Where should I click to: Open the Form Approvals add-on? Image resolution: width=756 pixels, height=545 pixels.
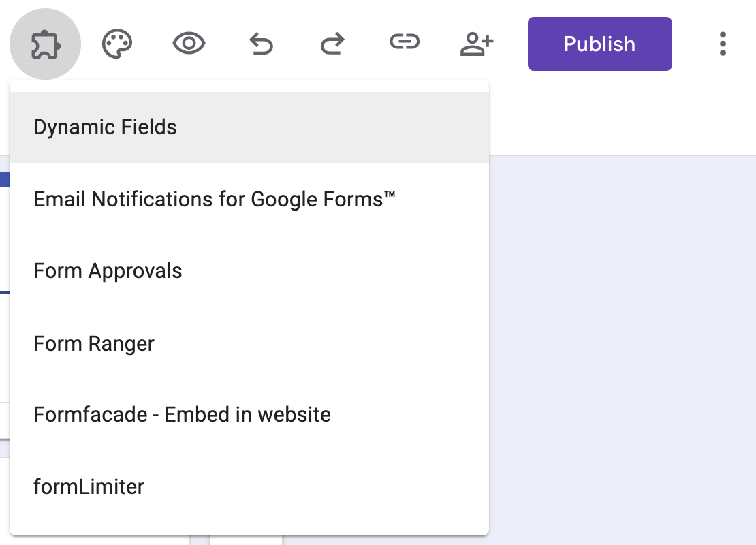point(108,271)
